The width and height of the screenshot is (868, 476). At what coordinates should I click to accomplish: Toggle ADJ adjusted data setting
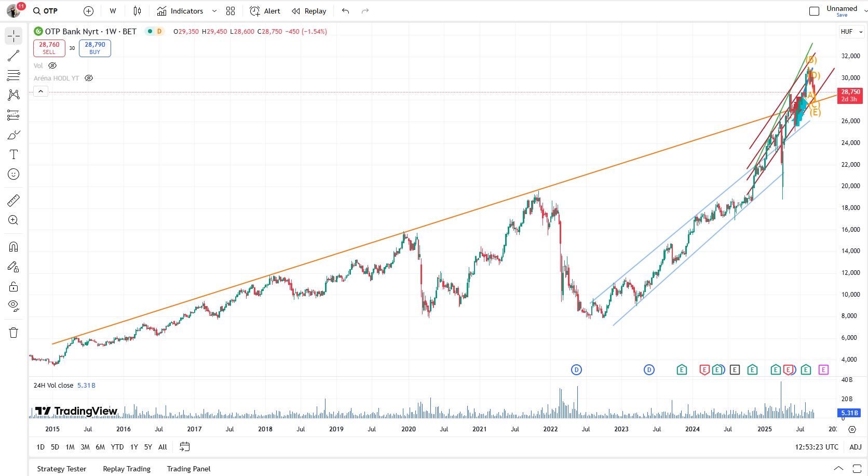click(x=855, y=447)
